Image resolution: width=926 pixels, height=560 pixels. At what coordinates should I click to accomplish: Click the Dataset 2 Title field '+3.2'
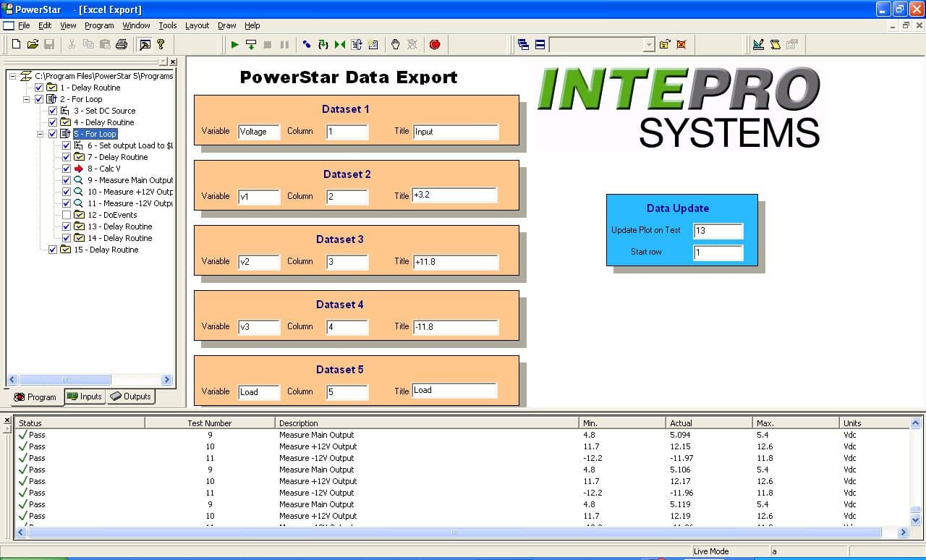[x=454, y=195]
